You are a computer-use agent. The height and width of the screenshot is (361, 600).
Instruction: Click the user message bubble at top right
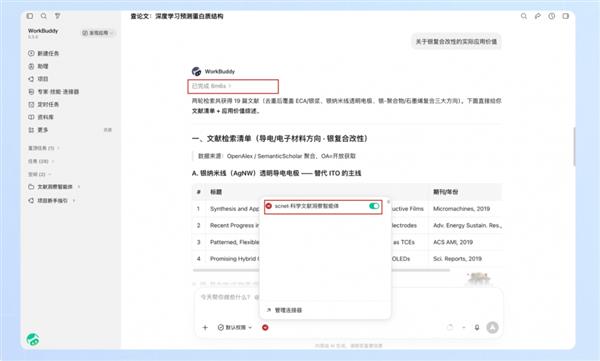(456, 41)
